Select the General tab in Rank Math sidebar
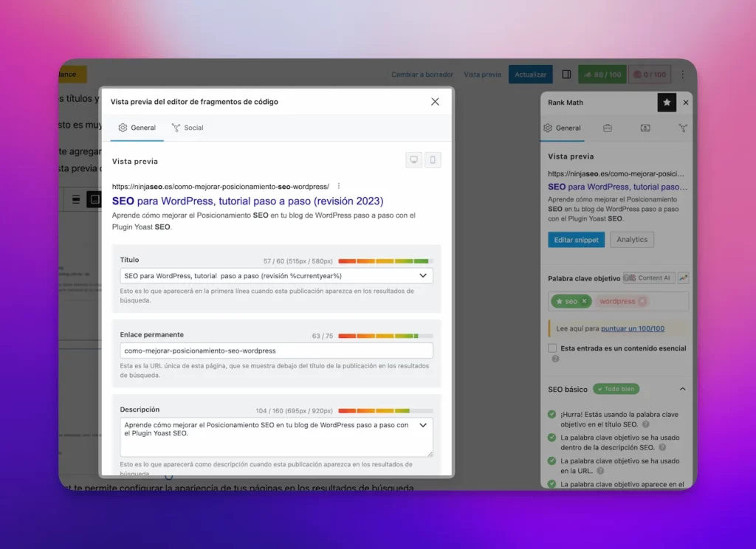 click(562, 128)
